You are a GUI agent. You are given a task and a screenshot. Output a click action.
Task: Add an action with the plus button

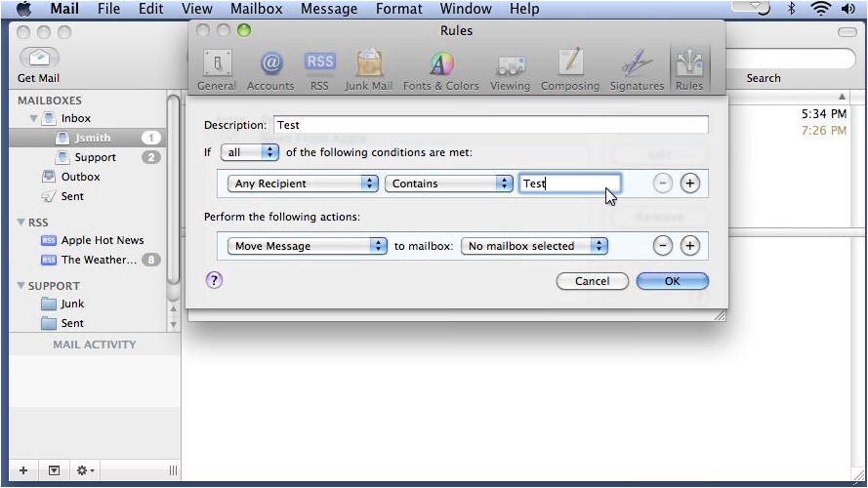(689, 246)
